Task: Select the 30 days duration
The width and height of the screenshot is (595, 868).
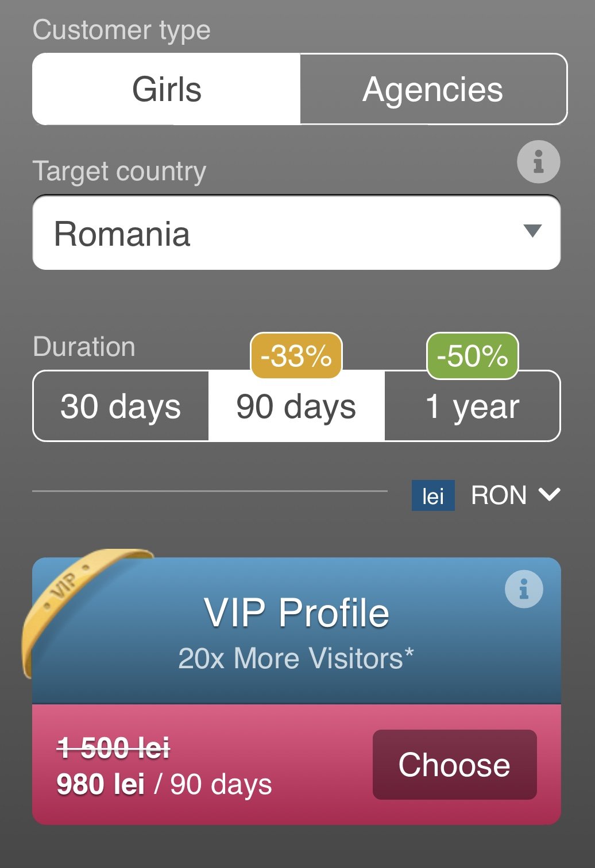Action: [x=121, y=406]
